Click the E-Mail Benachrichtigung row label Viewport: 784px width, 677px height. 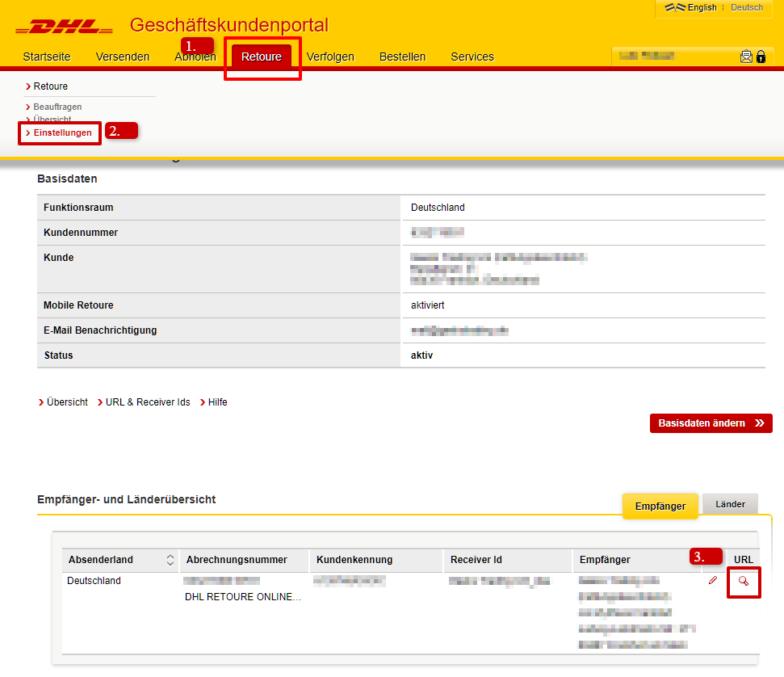[x=100, y=330]
